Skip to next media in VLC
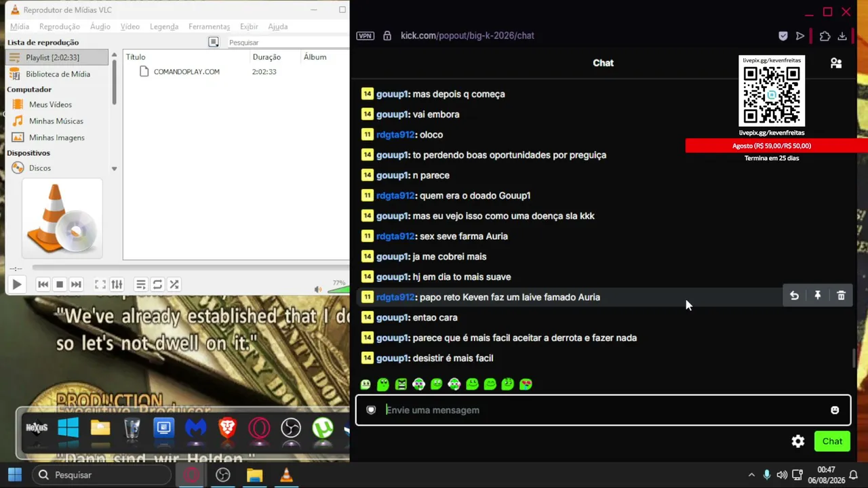The width and height of the screenshot is (868, 488). click(x=76, y=285)
